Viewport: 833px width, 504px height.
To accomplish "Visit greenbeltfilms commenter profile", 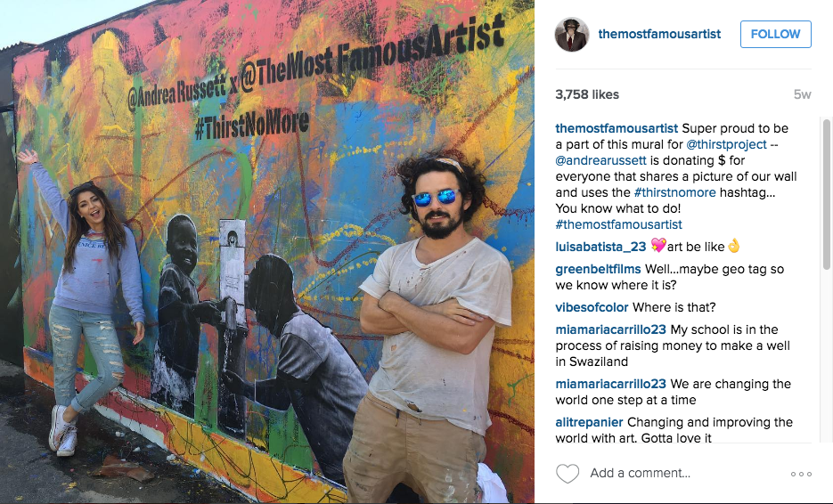I will [598, 269].
